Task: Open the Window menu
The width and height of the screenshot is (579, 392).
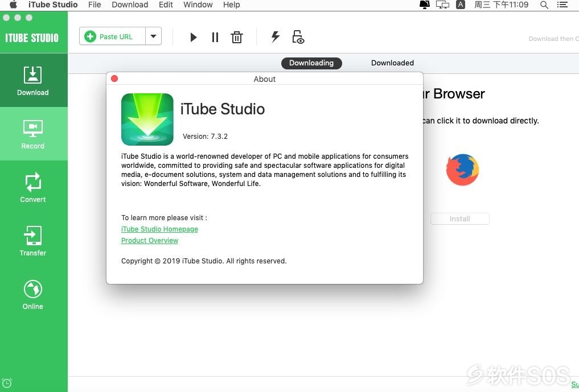Action: 198,5
